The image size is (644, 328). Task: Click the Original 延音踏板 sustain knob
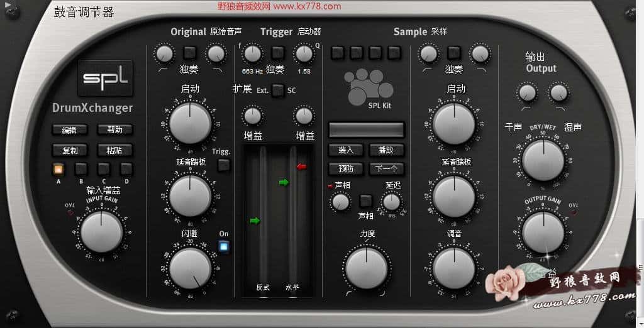[190, 196]
